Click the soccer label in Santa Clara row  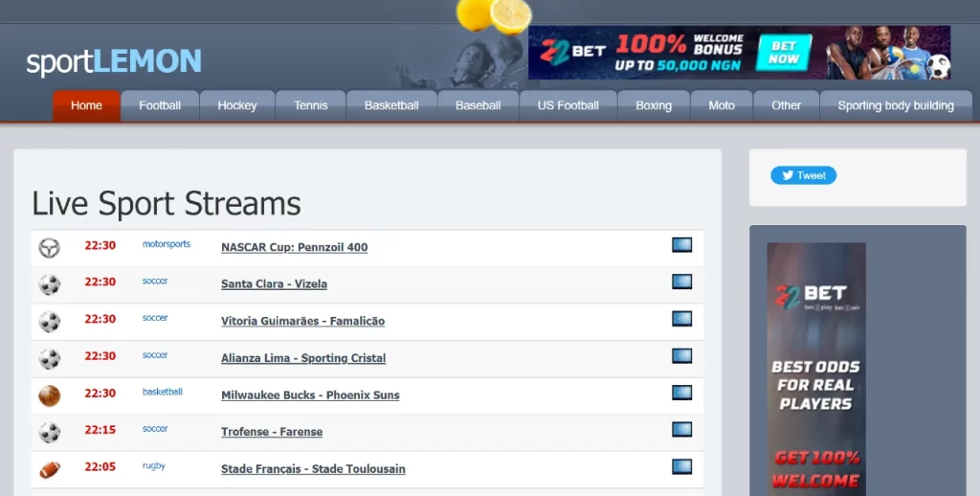click(x=155, y=281)
